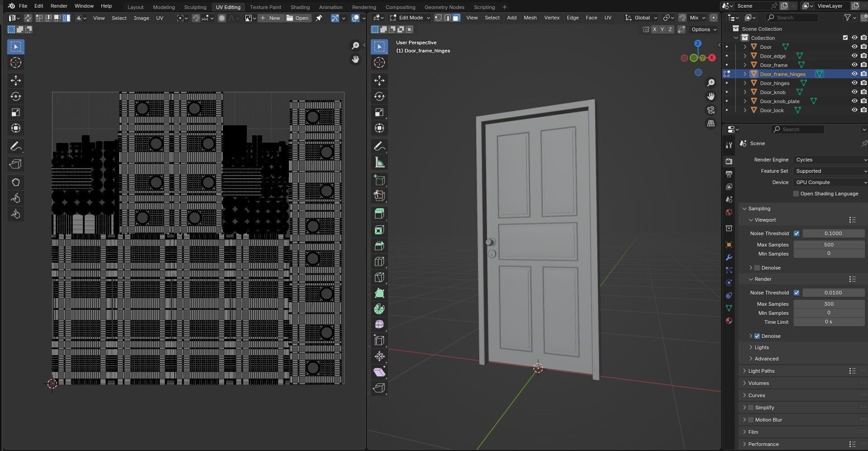Open the Material properties tab icon
Viewport: 868px width, 451px height.
click(729, 321)
